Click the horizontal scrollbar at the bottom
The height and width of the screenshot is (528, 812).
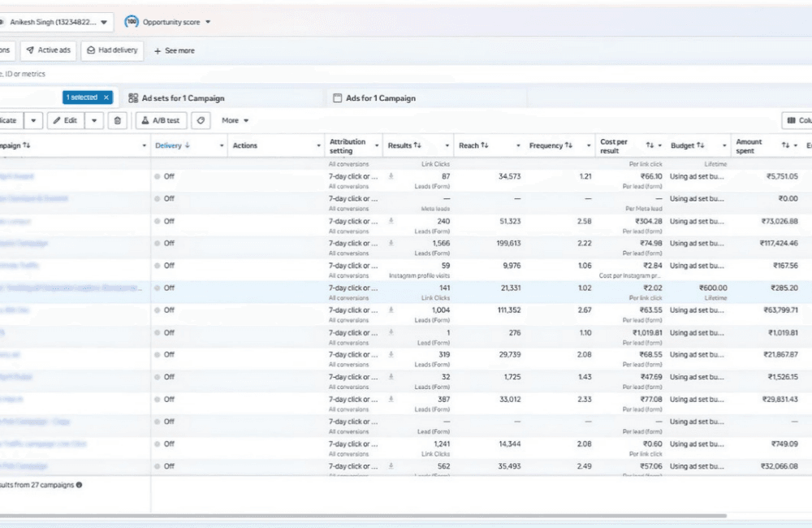[362, 516]
